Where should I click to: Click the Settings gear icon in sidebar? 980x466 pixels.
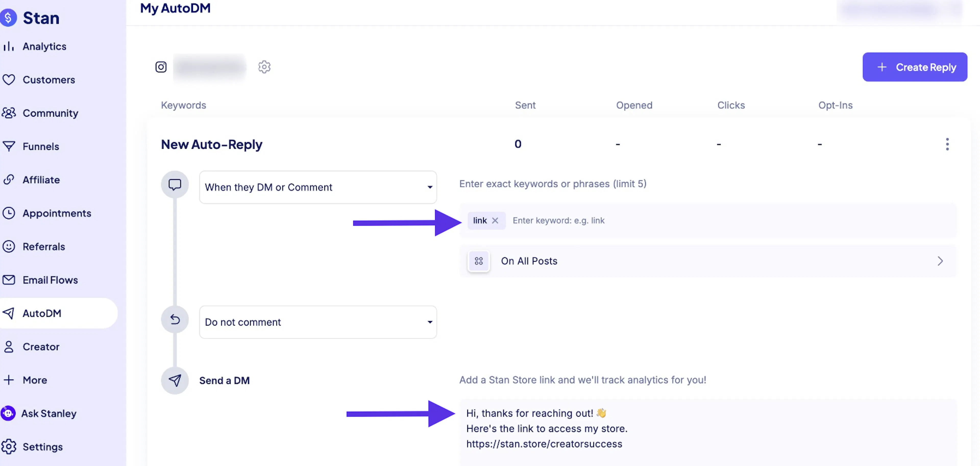pyautogui.click(x=8, y=447)
